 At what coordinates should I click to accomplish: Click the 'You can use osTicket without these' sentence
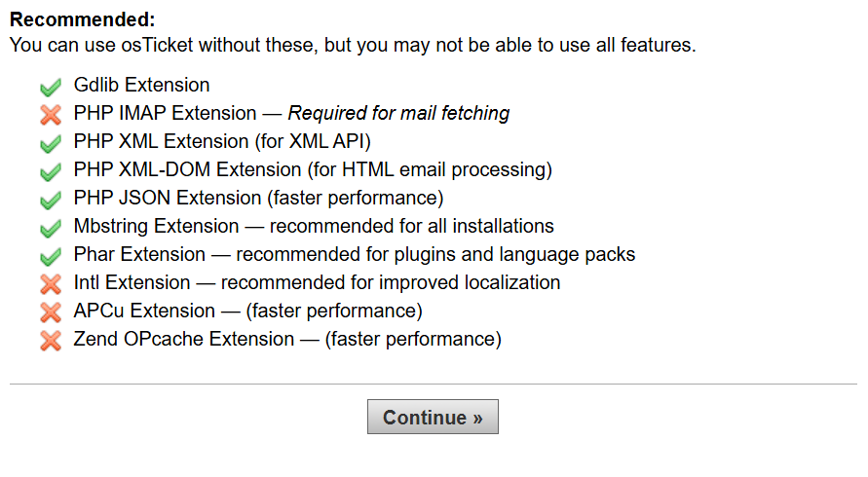click(x=352, y=45)
